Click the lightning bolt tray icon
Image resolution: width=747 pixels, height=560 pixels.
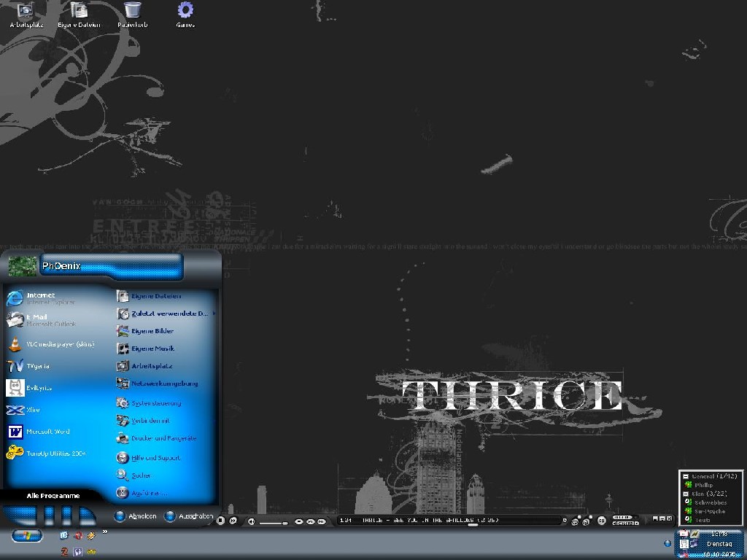coord(694,534)
